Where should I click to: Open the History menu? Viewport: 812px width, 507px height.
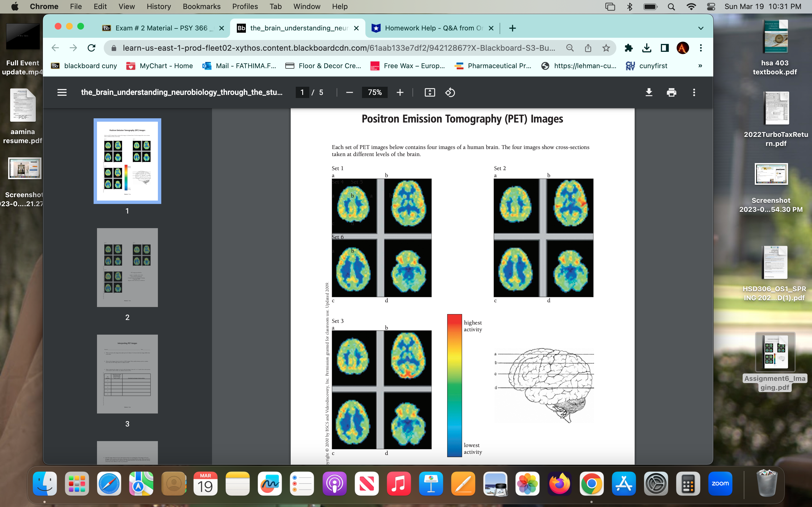pyautogui.click(x=158, y=6)
